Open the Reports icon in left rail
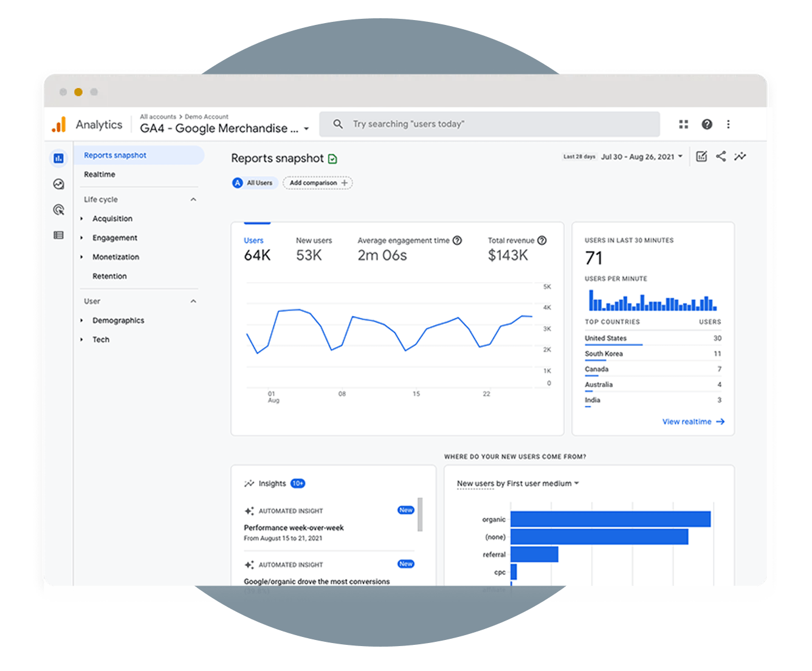This screenshot has height=671, width=812. 58,159
